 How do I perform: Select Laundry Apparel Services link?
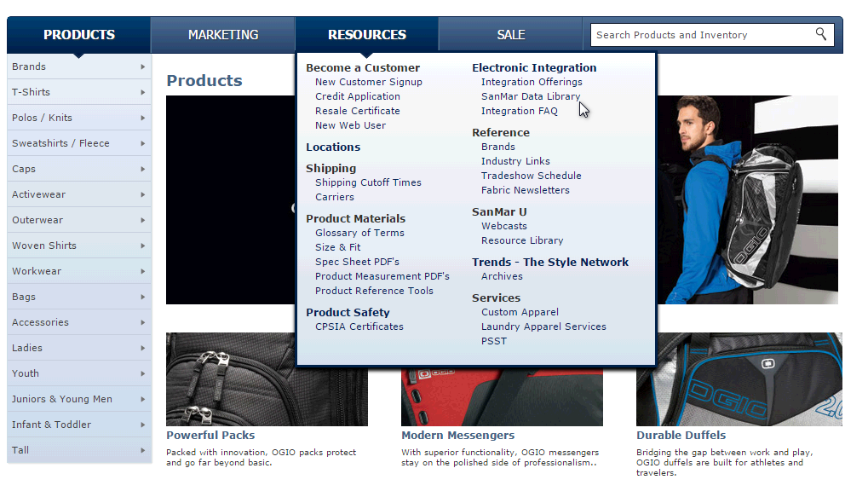click(543, 327)
